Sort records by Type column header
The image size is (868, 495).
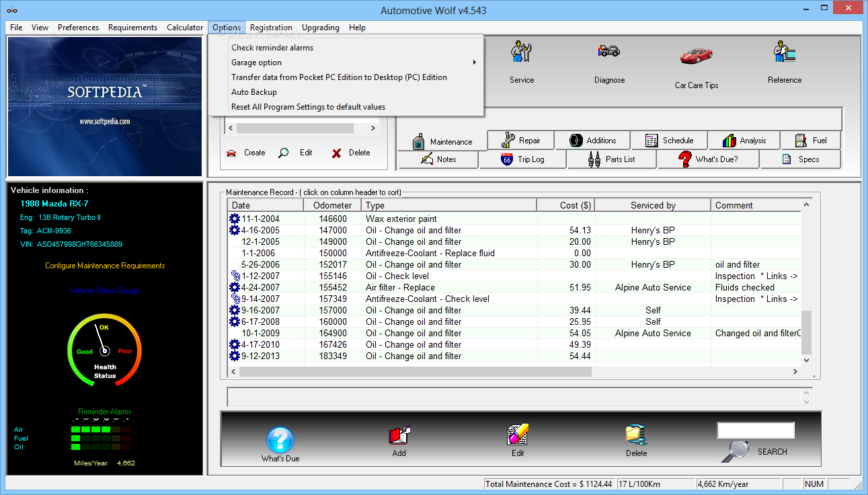point(449,205)
